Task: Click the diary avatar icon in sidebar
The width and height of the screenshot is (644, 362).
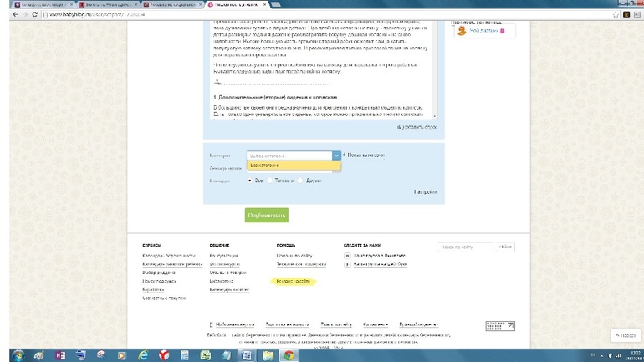Action: 462,31
